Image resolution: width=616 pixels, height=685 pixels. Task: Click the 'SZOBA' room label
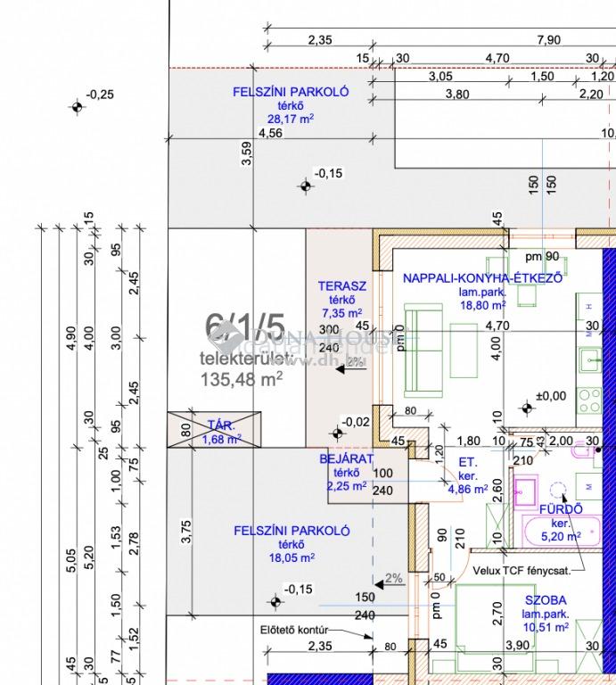[x=546, y=600]
